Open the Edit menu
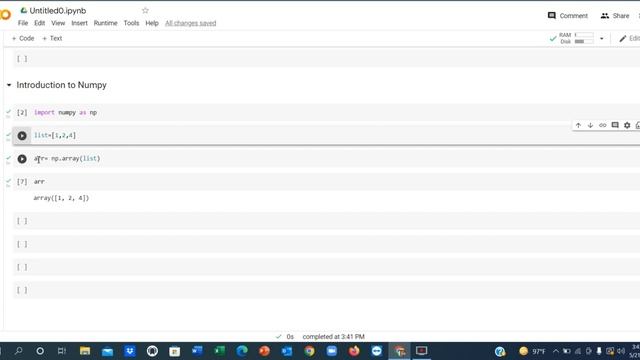The width and height of the screenshot is (640, 360). pyautogui.click(x=40, y=23)
